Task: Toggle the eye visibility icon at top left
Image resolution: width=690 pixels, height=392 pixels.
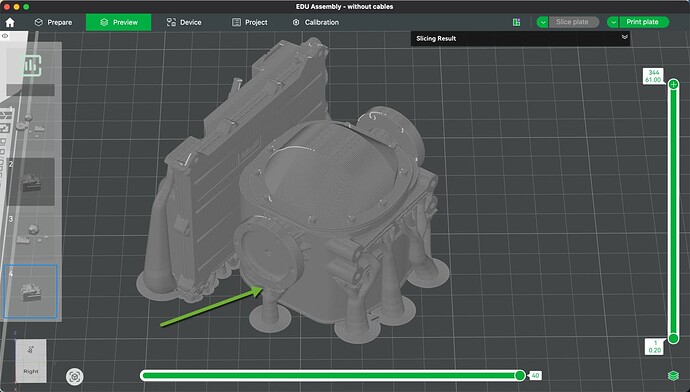Action: click(5, 36)
